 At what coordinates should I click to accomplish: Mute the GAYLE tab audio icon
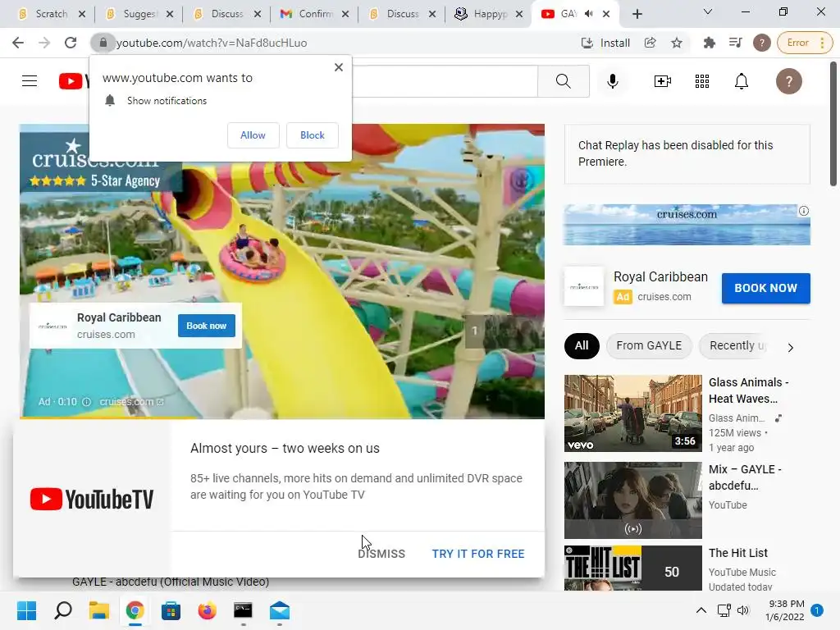tap(588, 14)
